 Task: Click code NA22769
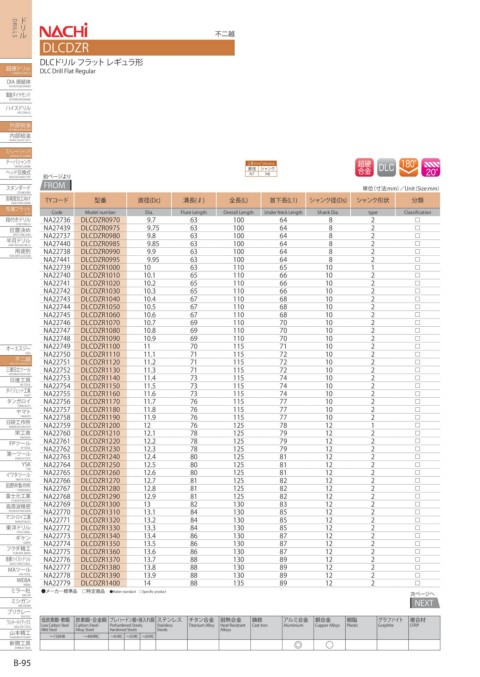click(x=57, y=504)
